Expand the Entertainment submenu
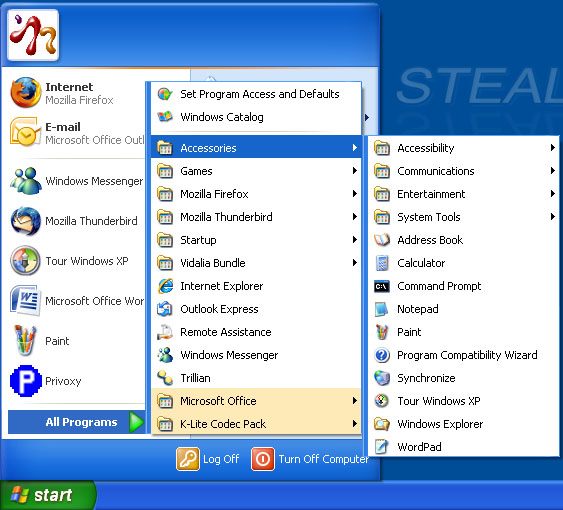Screen dimensions: 563x510 pyautogui.click(x=464, y=194)
